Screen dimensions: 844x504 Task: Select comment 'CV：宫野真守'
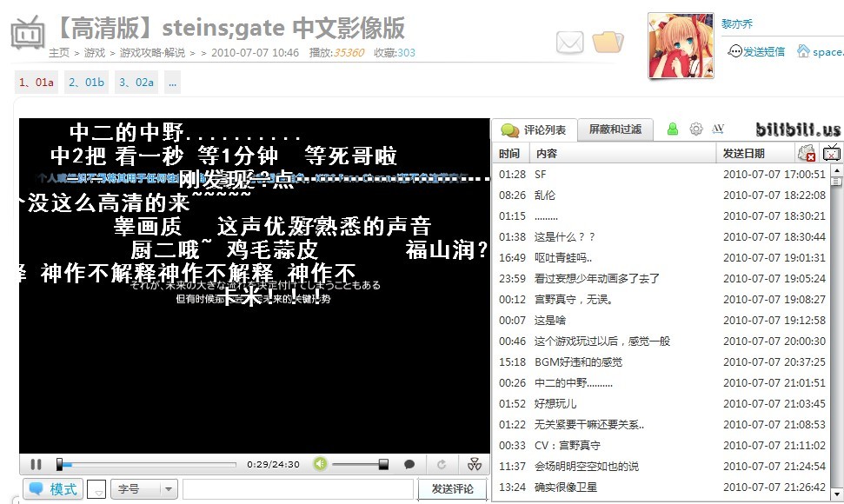[x=661, y=446]
